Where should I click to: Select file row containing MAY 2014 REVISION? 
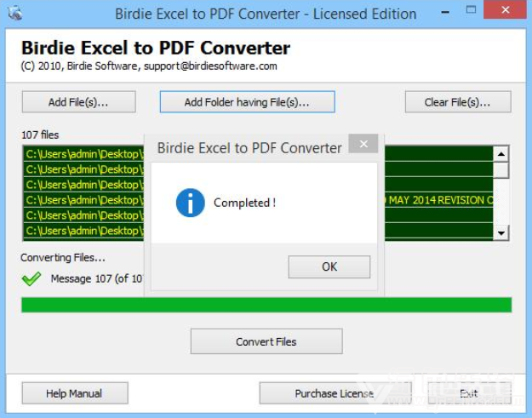[258, 200]
